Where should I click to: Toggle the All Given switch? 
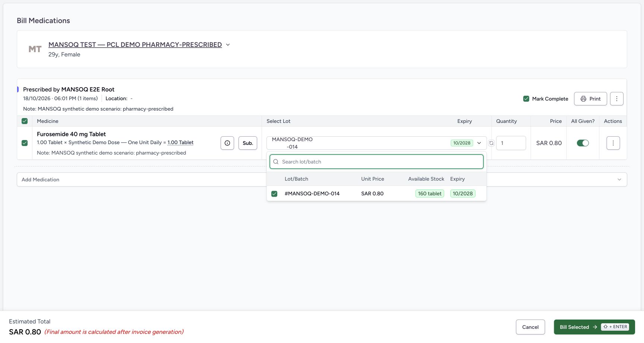pyautogui.click(x=583, y=143)
